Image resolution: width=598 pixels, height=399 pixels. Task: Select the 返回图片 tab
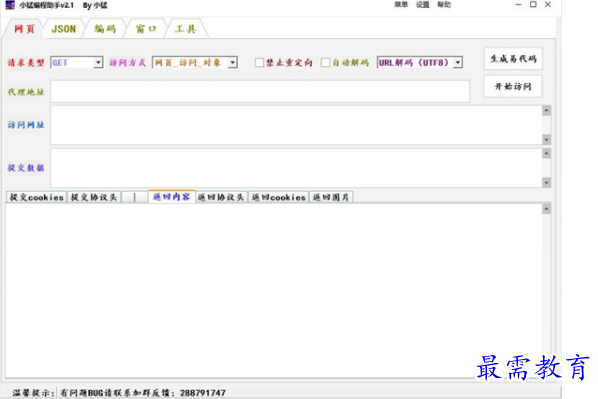point(331,197)
